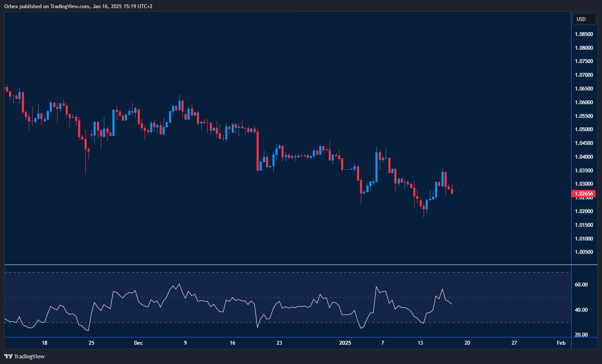Open the USD currency selector top right
This screenshot has width=602, height=364.
coord(584,18)
